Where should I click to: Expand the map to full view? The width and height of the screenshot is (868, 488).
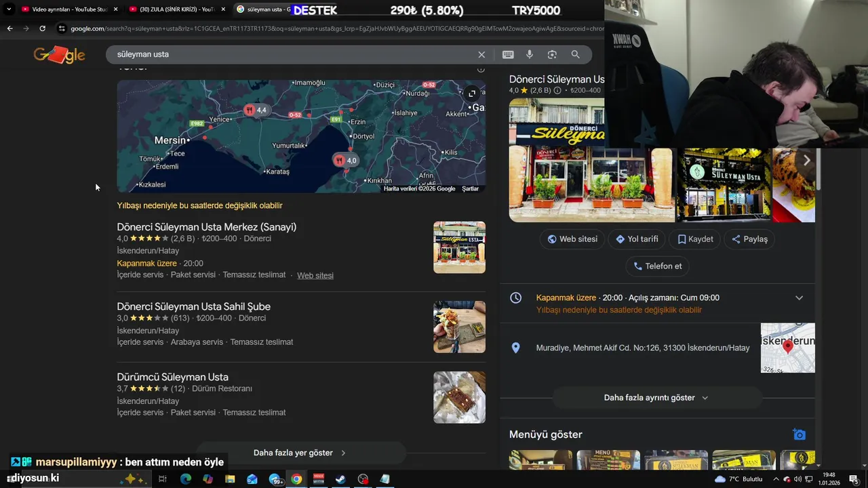472,94
